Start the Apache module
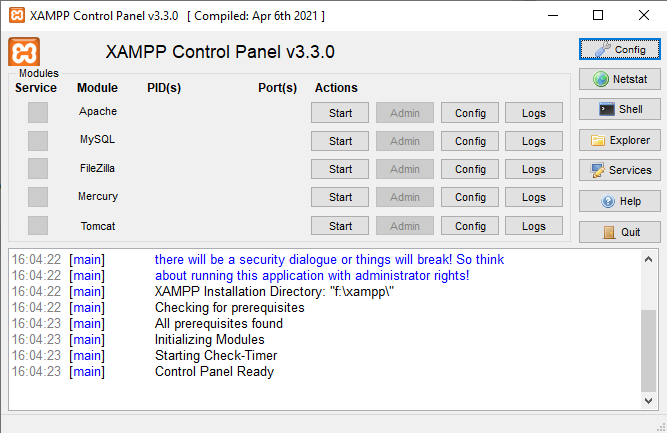Image resolution: width=667 pixels, height=433 pixels. click(340, 113)
